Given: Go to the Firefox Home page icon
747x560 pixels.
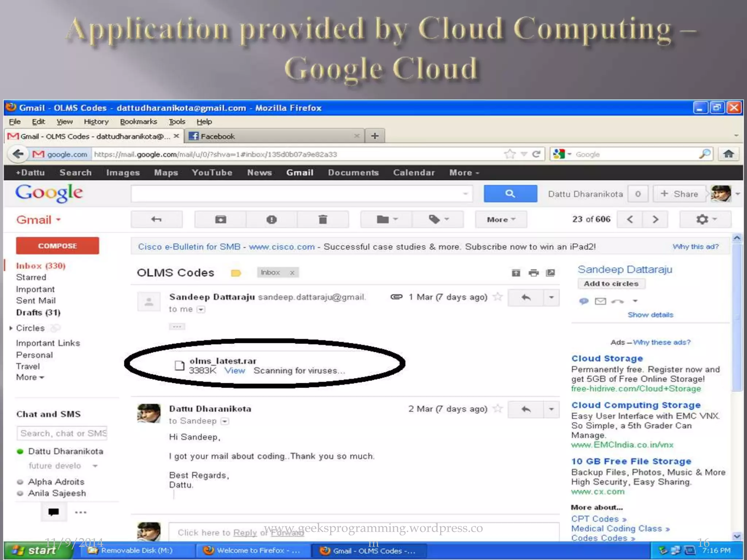Looking at the screenshot, I should pyautogui.click(x=728, y=154).
